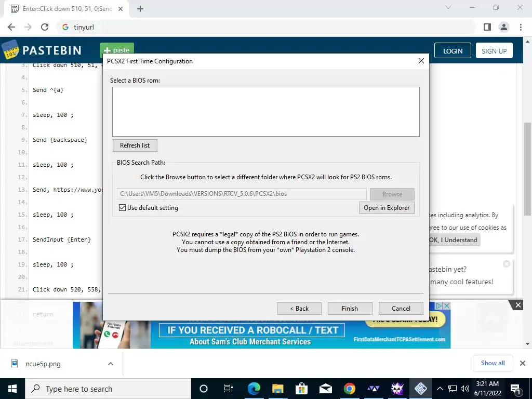Show hidden system tray icons
This screenshot has width=532, height=399.
[x=440, y=389]
